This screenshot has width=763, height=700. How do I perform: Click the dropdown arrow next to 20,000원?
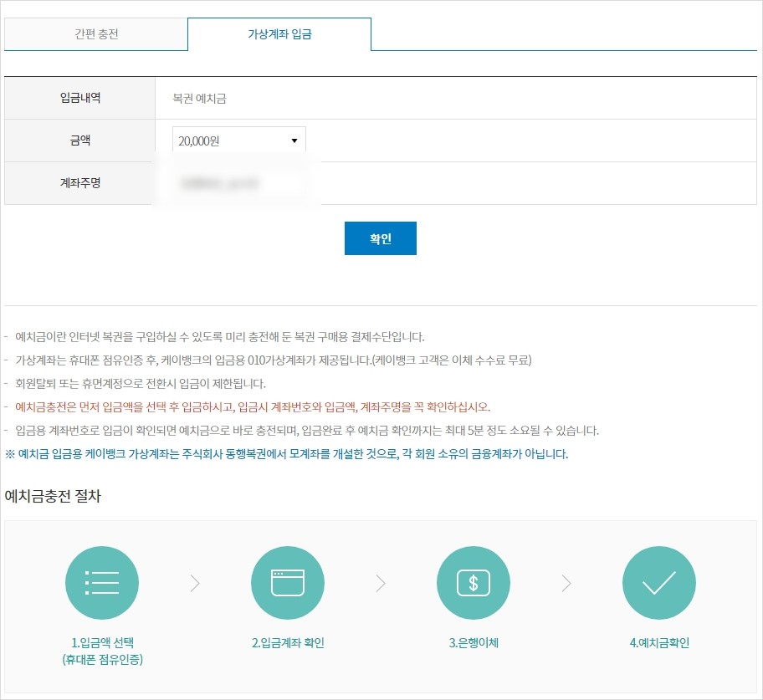(x=294, y=140)
